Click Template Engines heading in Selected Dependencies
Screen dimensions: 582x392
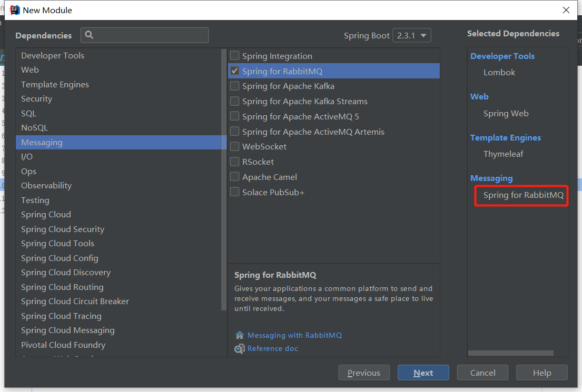click(x=506, y=137)
